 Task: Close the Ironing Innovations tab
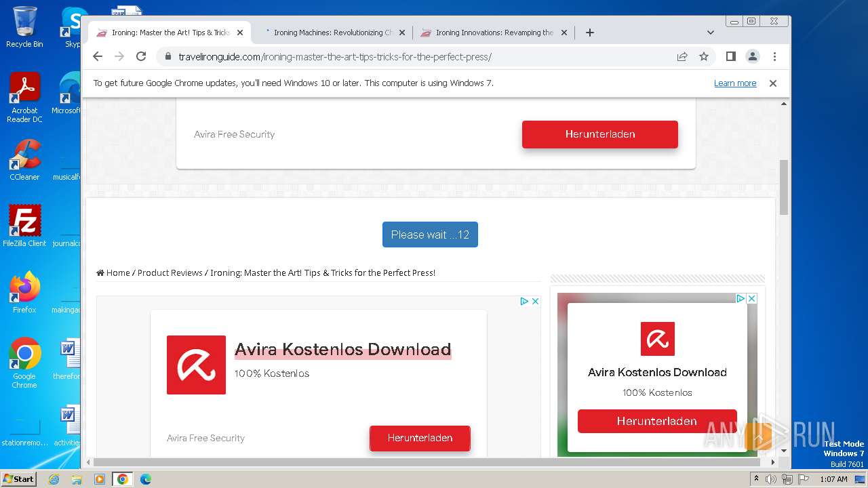point(564,33)
